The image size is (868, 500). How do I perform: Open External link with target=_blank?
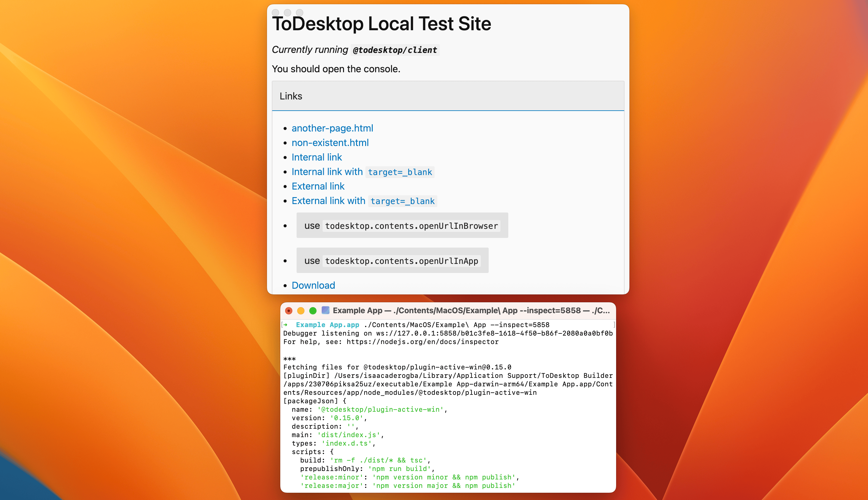[363, 201]
